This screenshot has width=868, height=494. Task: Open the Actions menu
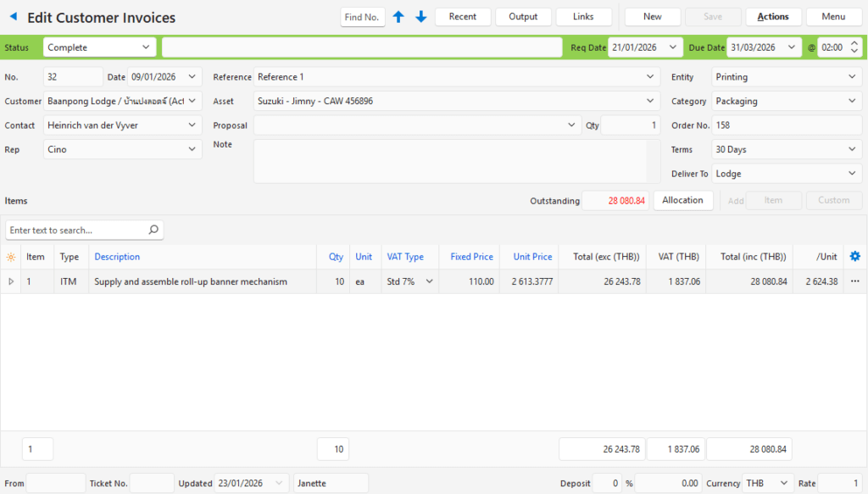[772, 17]
